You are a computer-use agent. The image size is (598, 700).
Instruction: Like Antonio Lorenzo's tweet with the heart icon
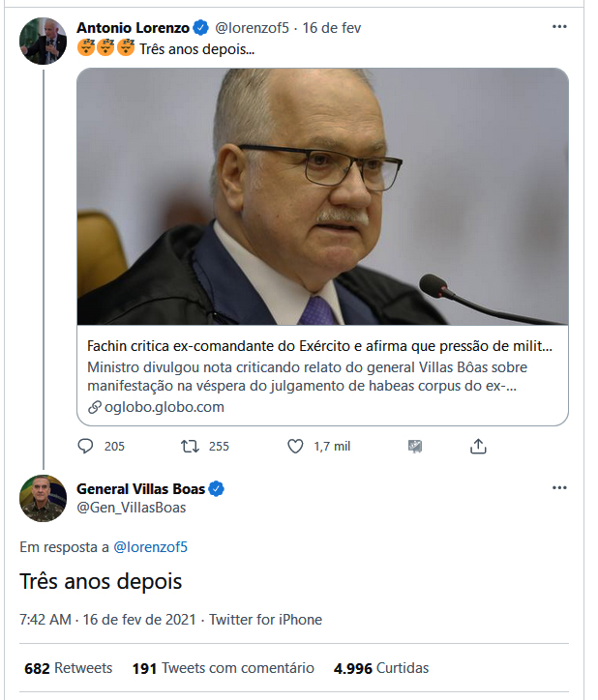(x=296, y=446)
